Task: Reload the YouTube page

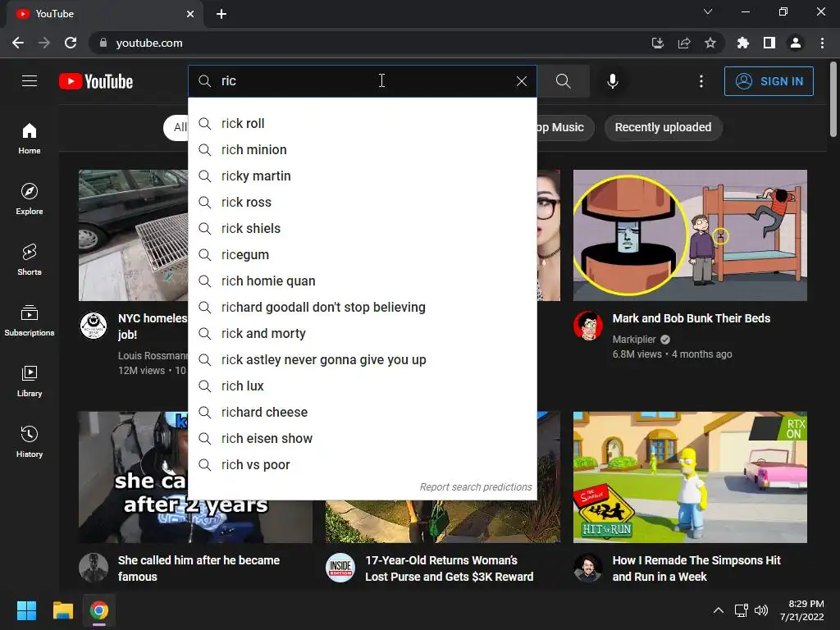Action: click(71, 43)
